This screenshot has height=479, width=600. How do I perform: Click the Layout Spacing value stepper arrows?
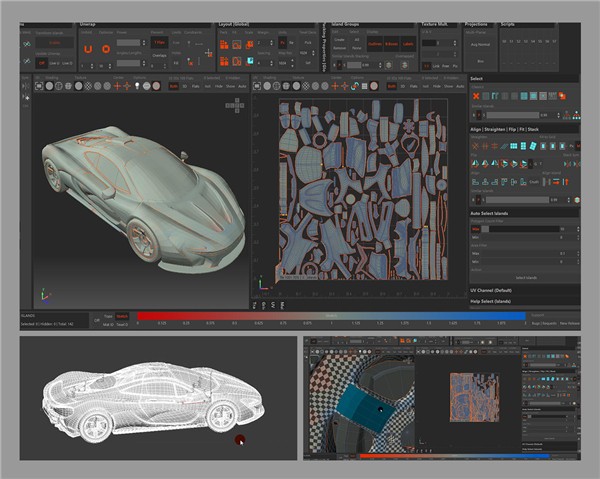click(271, 63)
